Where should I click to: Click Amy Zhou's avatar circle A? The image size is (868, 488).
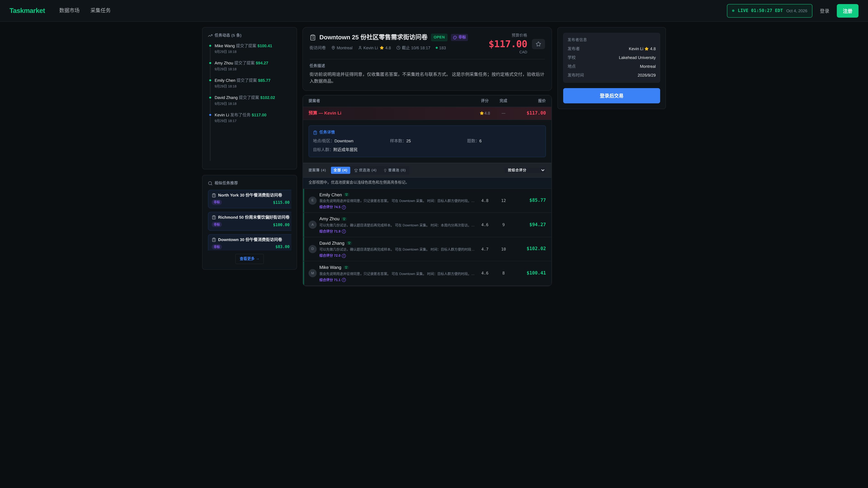(312, 225)
